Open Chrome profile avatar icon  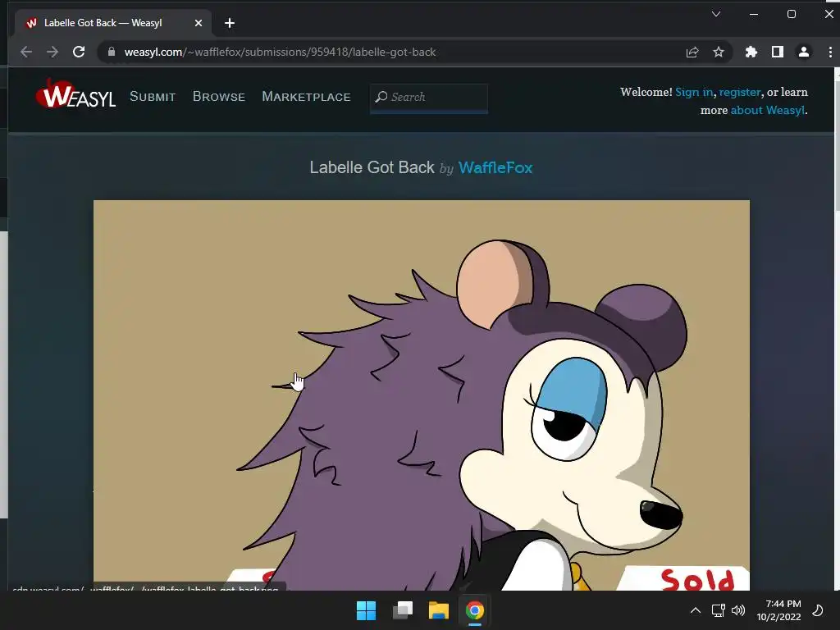click(x=804, y=52)
